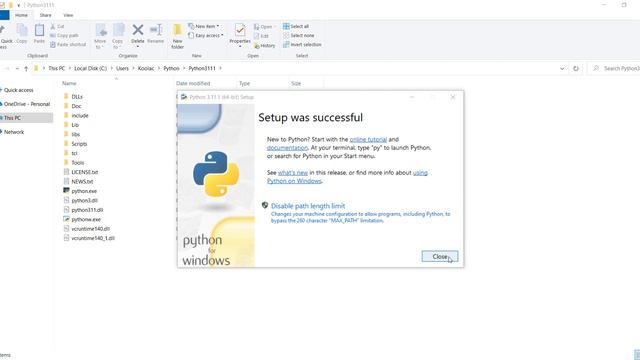This screenshot has height=360, width=640.
Task: Click Edit in the Open group
Action: pyautogui.click(x=261, y=36)
